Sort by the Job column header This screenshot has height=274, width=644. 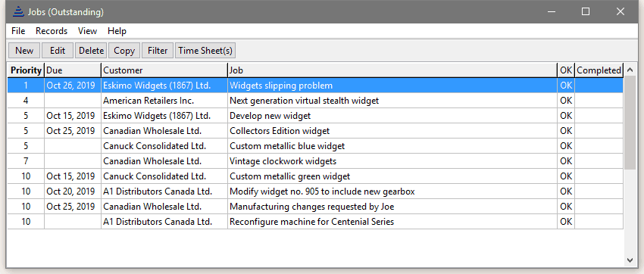click(x=392, y=70)
